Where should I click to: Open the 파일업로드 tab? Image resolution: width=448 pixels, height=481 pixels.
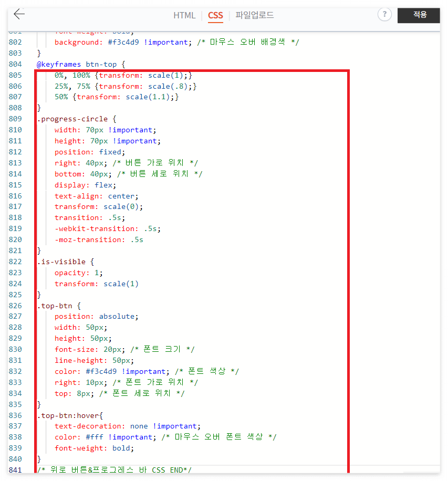(254, 15)
